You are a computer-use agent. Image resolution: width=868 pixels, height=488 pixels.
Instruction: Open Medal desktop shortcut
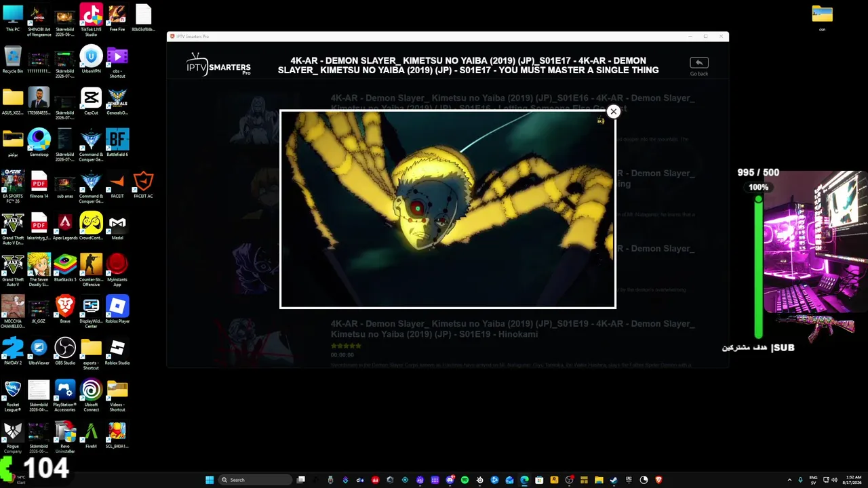[x=117, y=226]
